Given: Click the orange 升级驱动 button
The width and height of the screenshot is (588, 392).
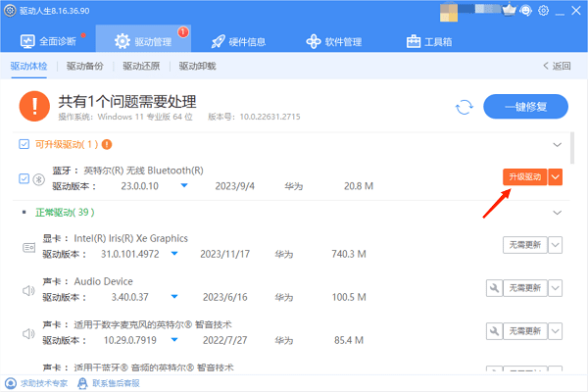Looking at the screenshot, I should click(x=523, y=176).
